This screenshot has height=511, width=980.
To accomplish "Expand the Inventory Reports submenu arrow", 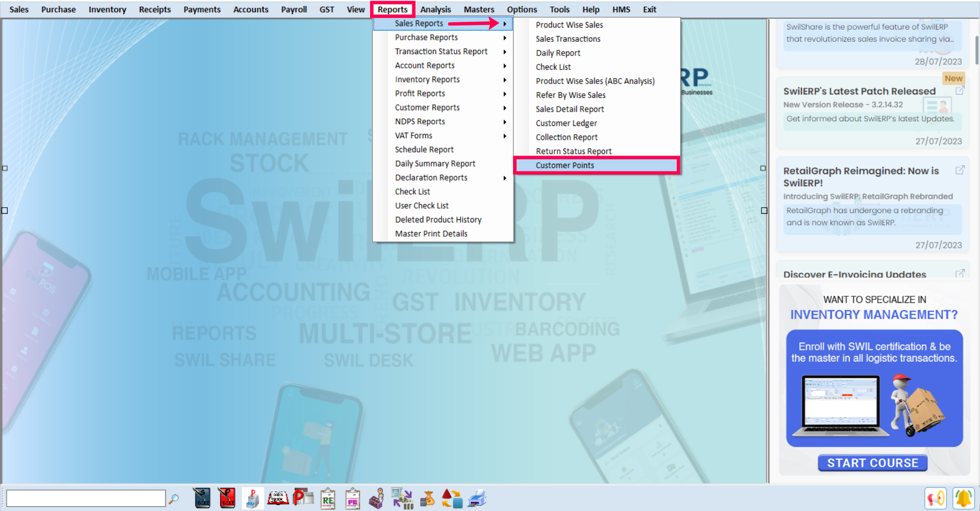I will pos(505,80).
